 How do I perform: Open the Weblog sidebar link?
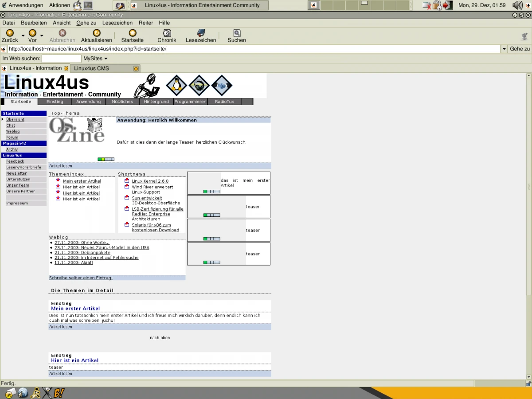pos(13,131)
